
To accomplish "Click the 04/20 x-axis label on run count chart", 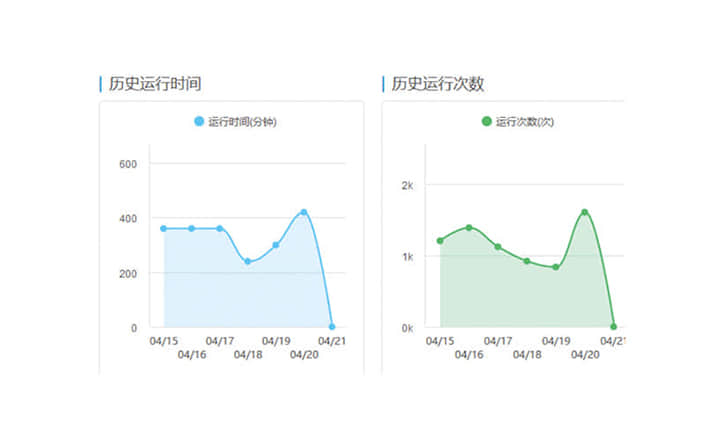I will pos(585,354).
